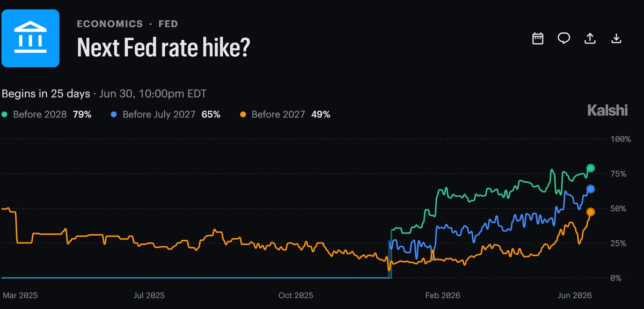644x309 pixels.
Task: Click the 'Begins in 25 days' text
Action: coord(46,94)
